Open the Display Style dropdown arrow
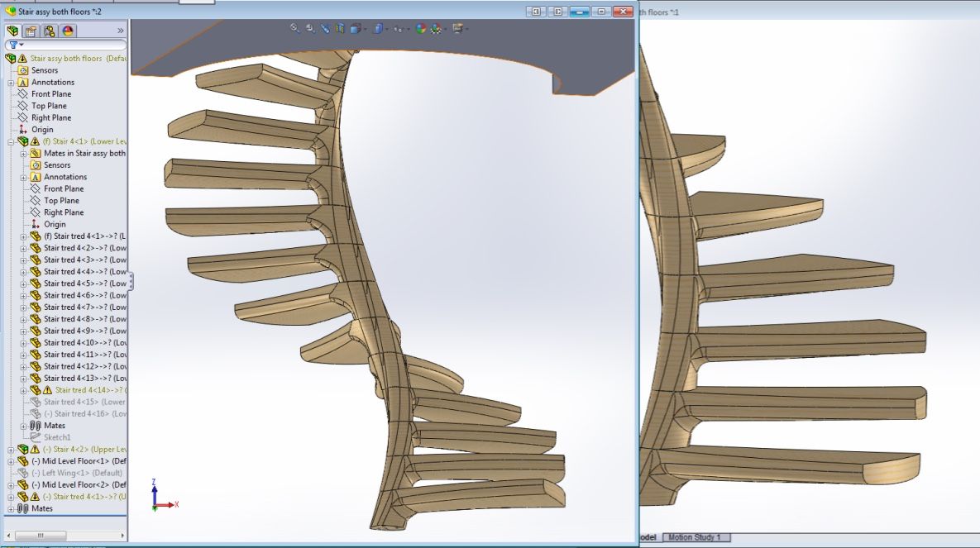 (387, 28)
